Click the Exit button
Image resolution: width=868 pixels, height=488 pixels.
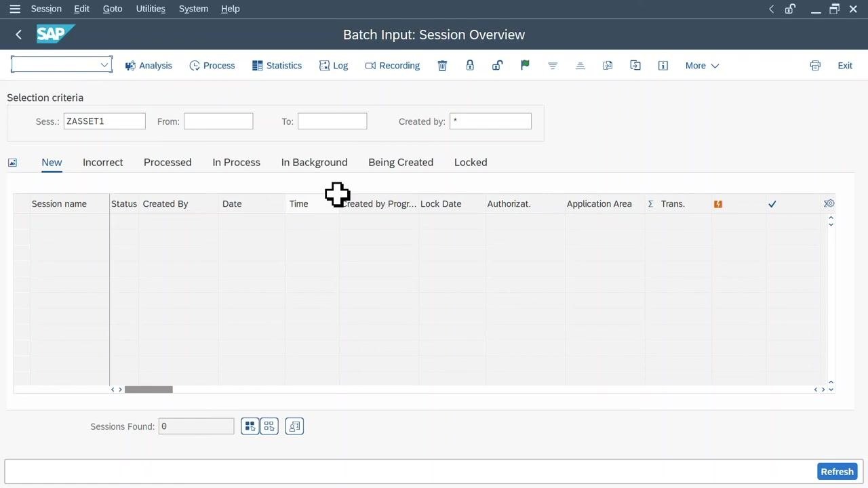(845, 66)
